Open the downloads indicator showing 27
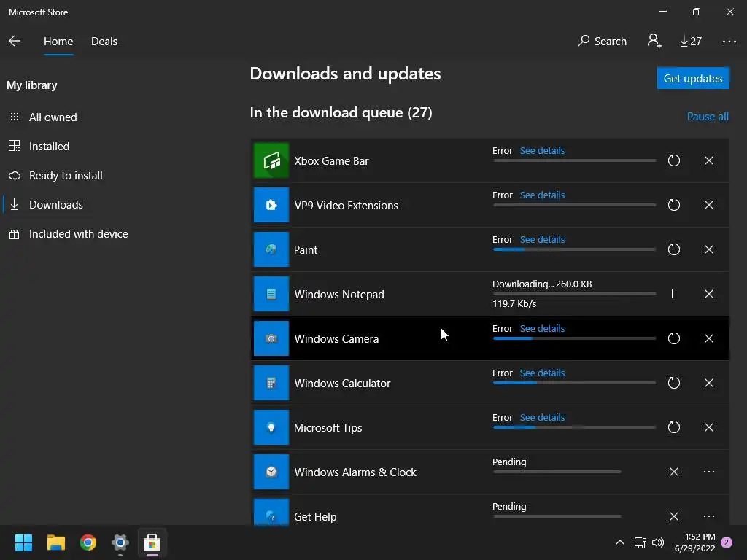The width and height of the screenshot is (747, 560). pos(690,42)
